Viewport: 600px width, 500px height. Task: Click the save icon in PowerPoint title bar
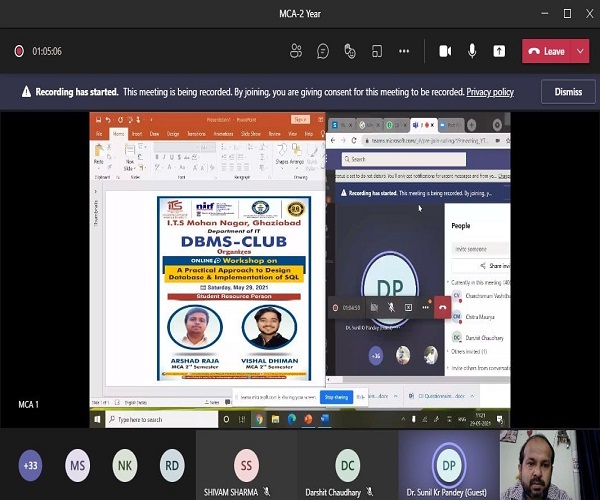tap(98, 120)
